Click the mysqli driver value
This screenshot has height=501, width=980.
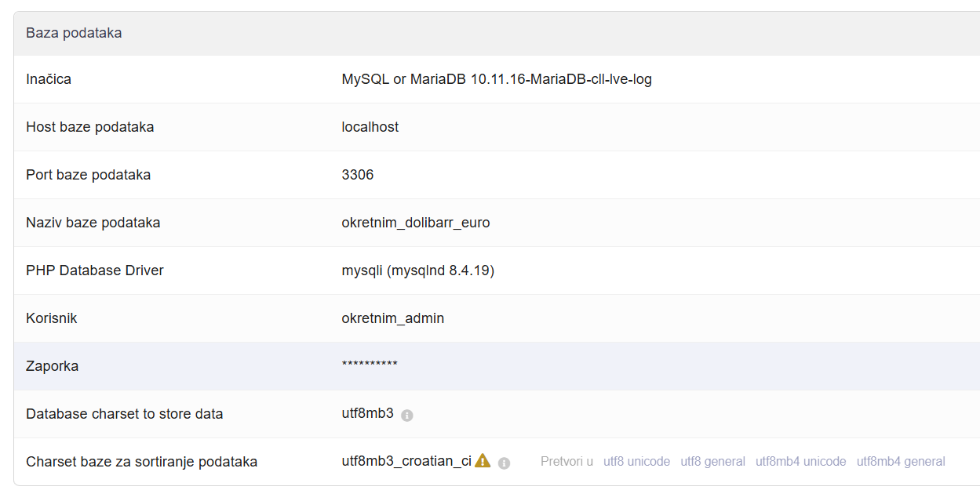click(x=417, y=270)
